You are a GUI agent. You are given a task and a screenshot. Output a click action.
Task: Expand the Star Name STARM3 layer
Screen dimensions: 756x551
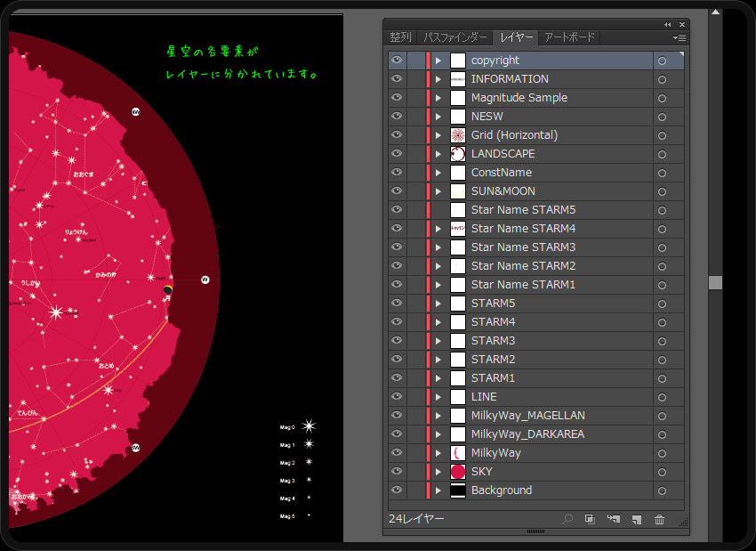point(438,247)
